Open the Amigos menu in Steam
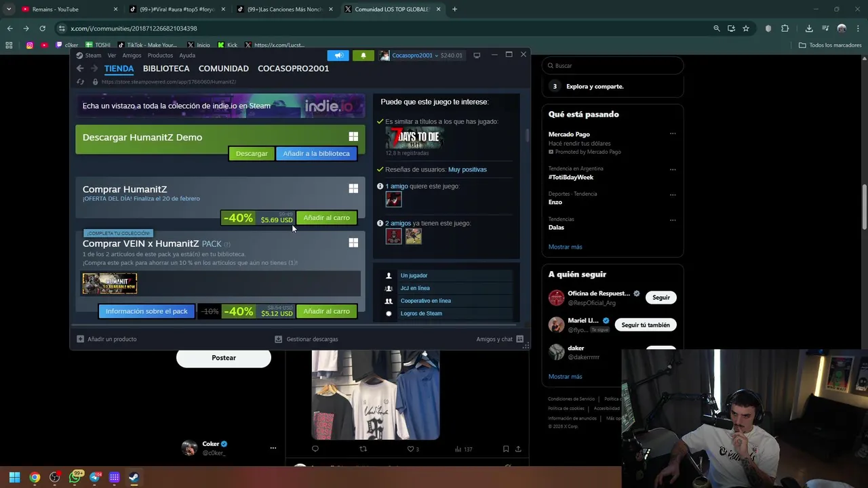868x488 pixels. 132,56
